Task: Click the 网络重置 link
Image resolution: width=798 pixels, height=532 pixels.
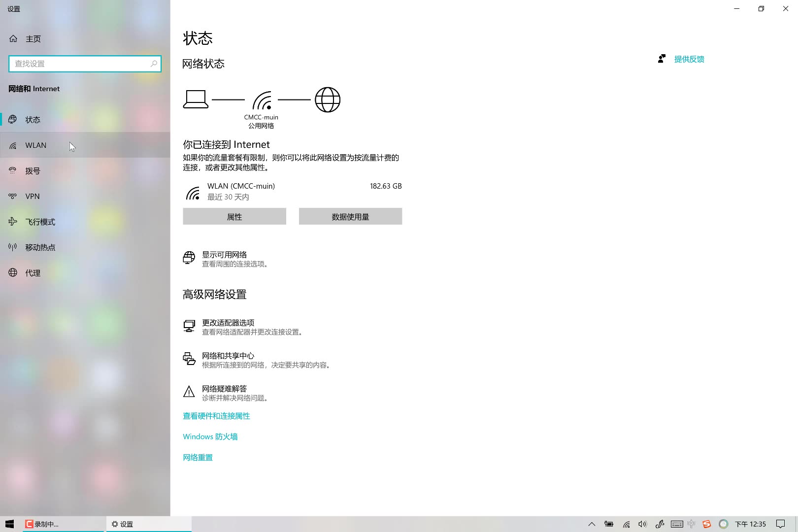Action: pyautogui.click(x=198, y=457)
